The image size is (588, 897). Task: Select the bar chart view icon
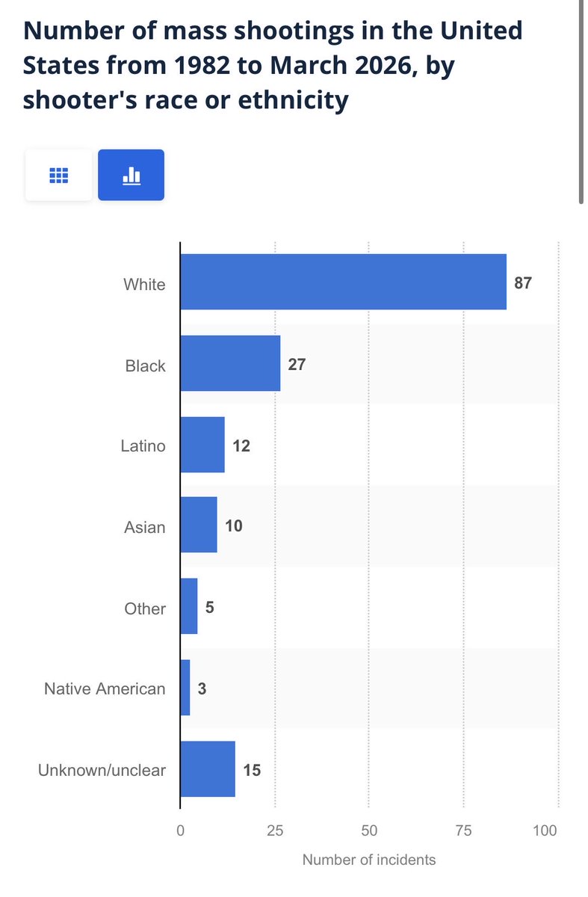pyautogui.click(x=131, y=175)
